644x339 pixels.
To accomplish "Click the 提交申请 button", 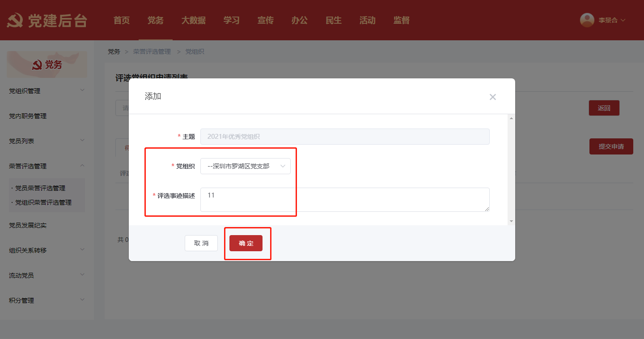I will pos(611,146).
